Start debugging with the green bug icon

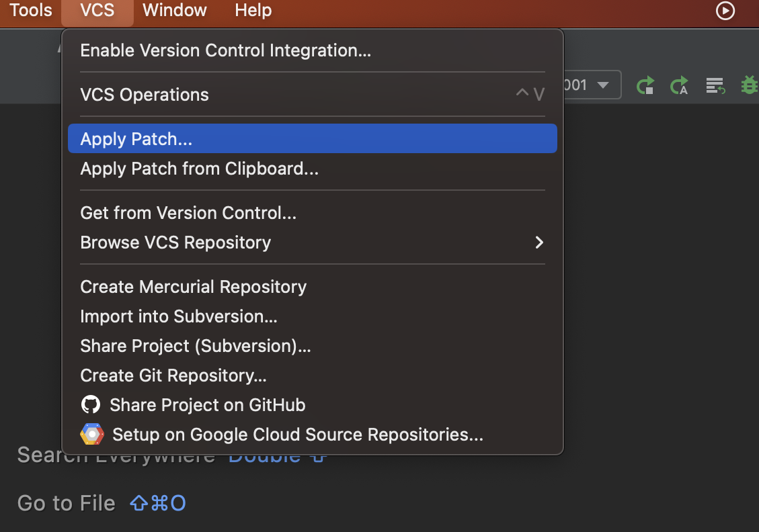pyautogui.click(x=749, y=85)
